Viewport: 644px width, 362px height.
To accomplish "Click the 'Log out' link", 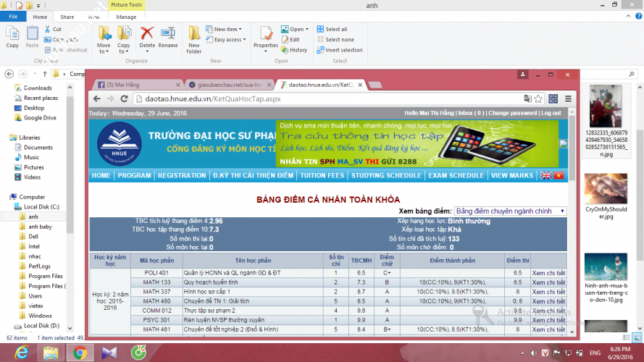I will [551, 113].
